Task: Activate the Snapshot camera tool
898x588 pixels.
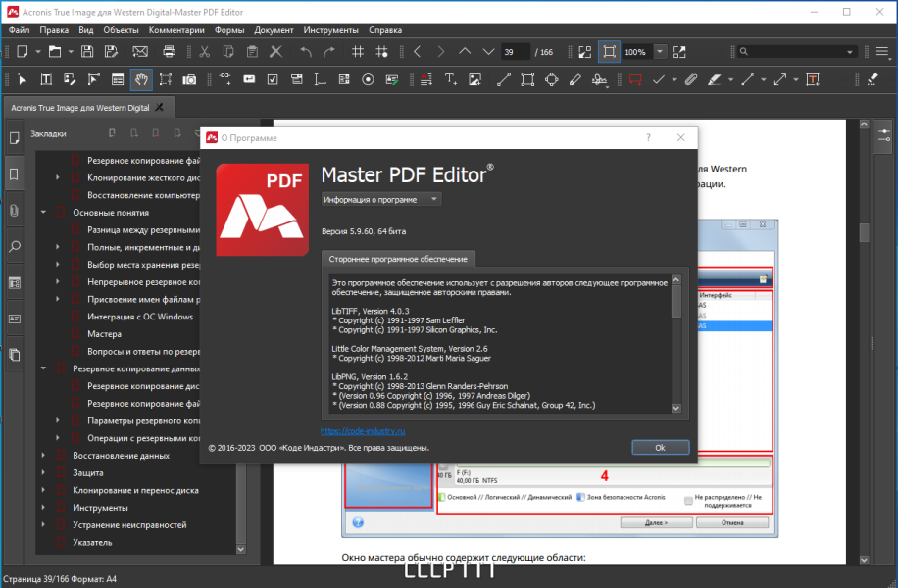Action: click(x=189, y=79)
